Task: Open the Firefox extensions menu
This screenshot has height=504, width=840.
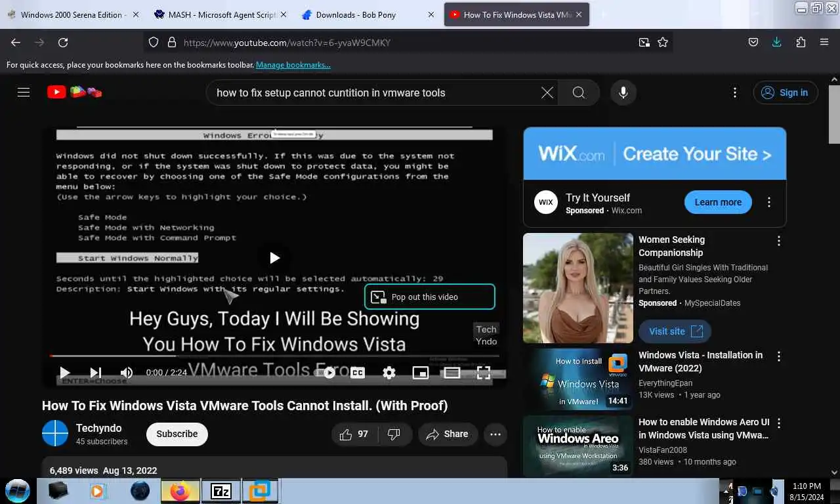Action: point(801,42)
